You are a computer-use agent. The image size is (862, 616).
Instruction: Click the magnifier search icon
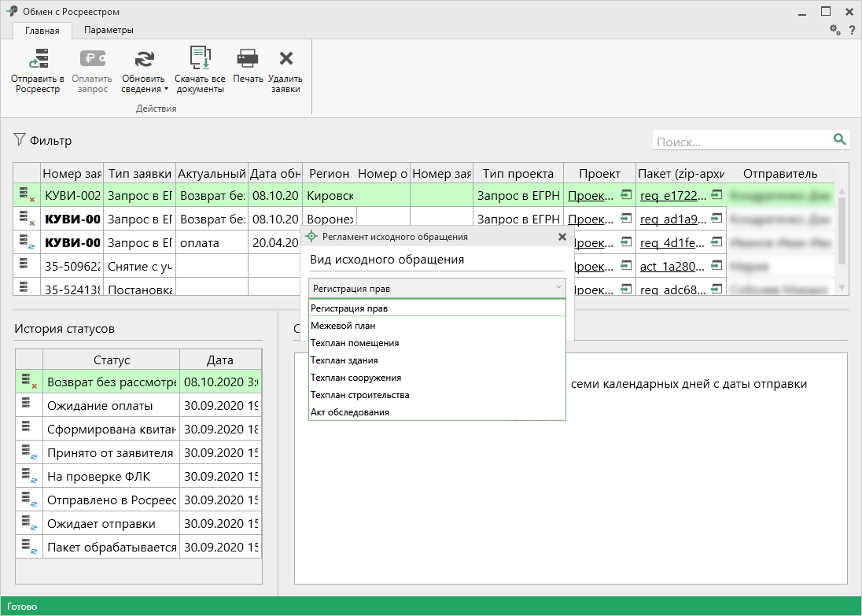(839, 140)
